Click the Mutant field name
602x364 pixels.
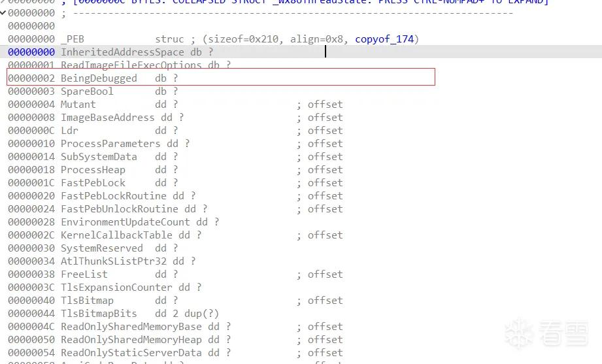[78, 105]
